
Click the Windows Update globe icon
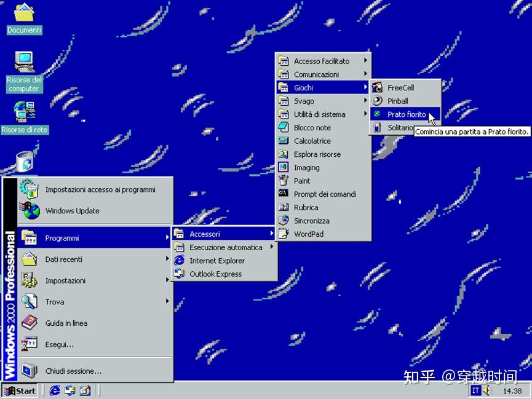pos(30,210)
